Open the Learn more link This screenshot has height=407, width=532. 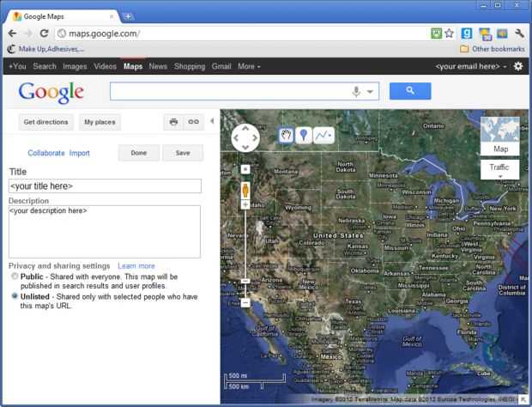[x=136, y=266]
